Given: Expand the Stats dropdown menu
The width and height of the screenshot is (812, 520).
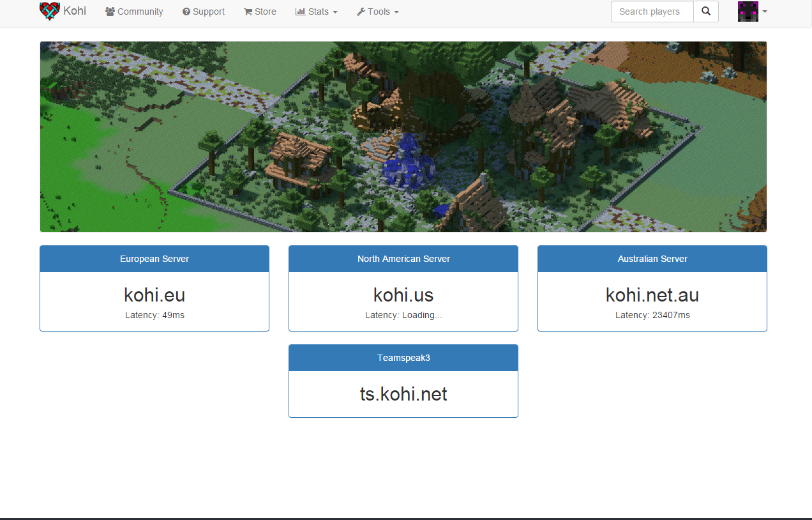Looking at the screenshot, I should coord(316,11).
